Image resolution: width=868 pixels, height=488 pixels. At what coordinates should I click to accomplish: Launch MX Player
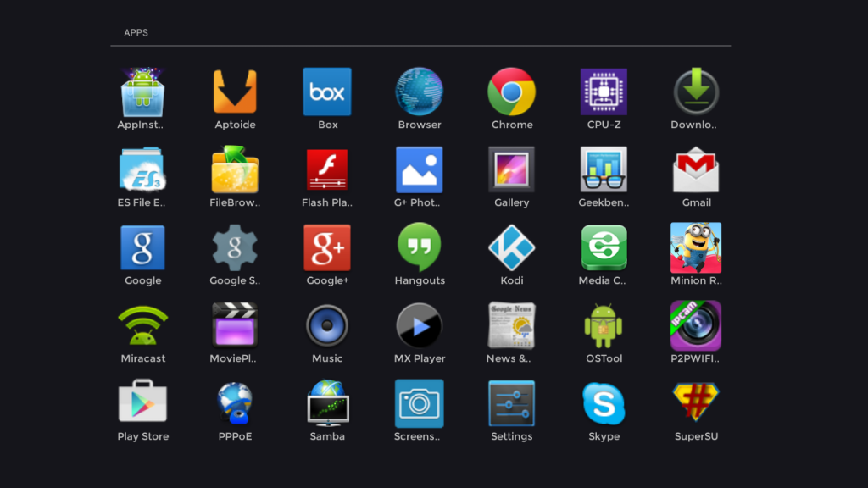419,326
